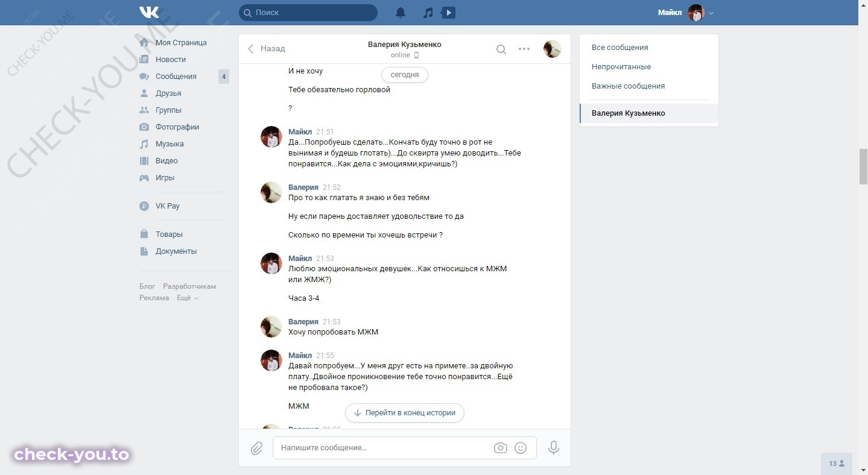Click the Поиск search field in header

coord(308,13)
